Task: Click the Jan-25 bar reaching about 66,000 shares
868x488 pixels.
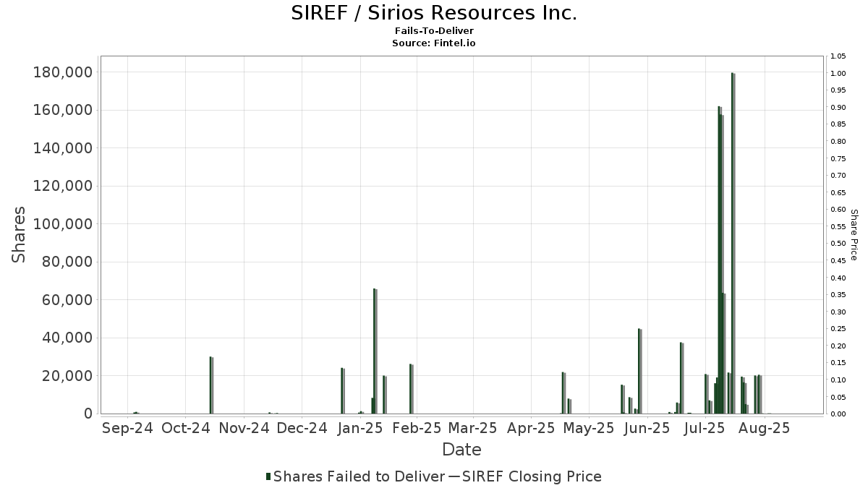Action: [375, 351]
